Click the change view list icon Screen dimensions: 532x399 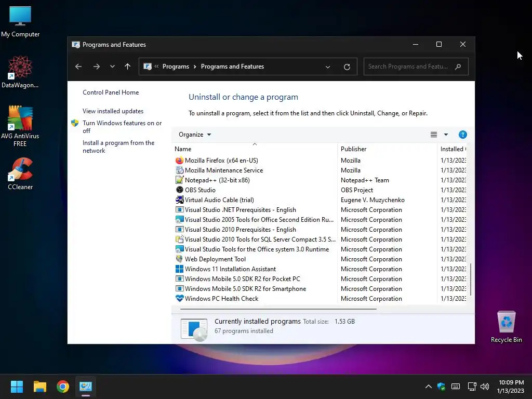434,135
